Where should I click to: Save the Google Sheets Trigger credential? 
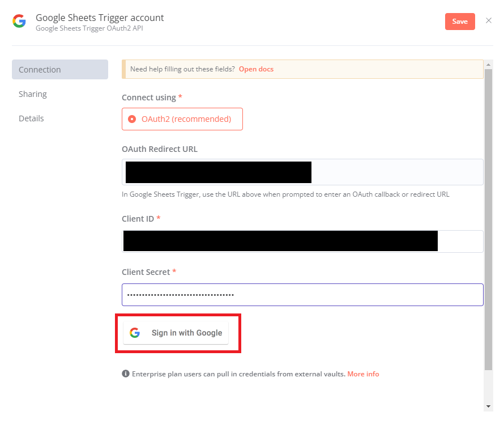pyautogui.click(x=460, y=22)
